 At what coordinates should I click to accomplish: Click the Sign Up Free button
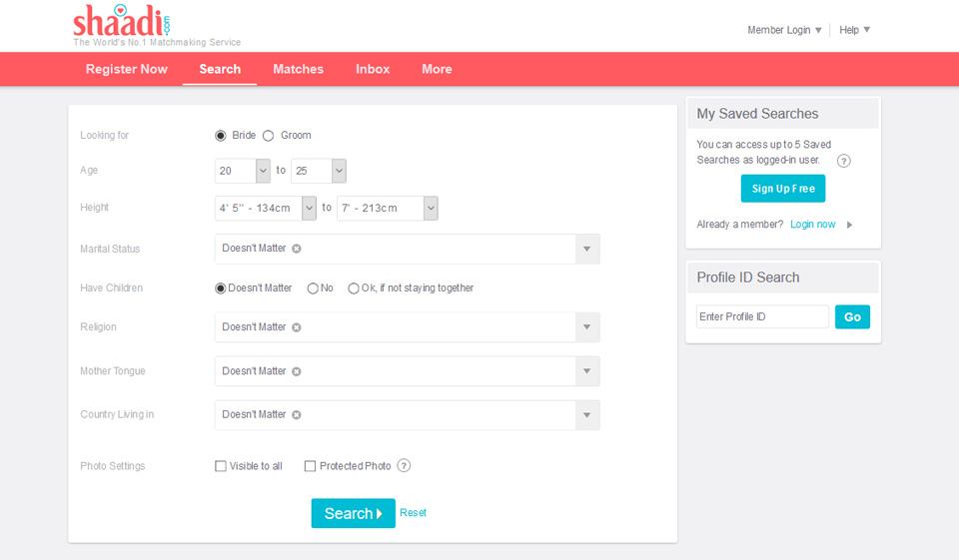click(x=782, y=189)
